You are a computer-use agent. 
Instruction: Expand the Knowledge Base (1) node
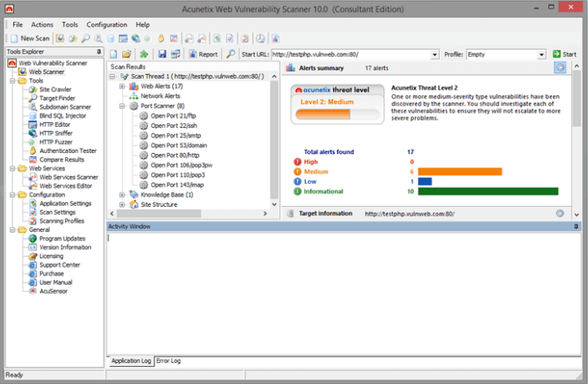coord(122,194)
